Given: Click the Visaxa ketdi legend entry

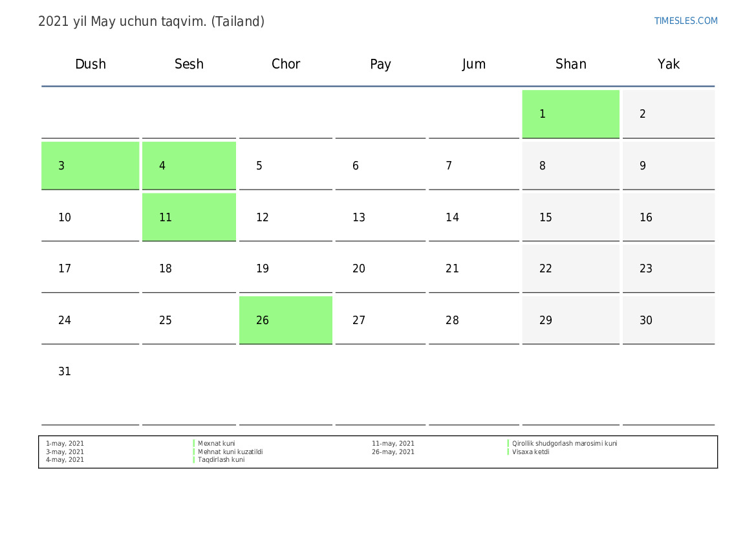Looking at the screenshot, I should click(x=530, y=452).
